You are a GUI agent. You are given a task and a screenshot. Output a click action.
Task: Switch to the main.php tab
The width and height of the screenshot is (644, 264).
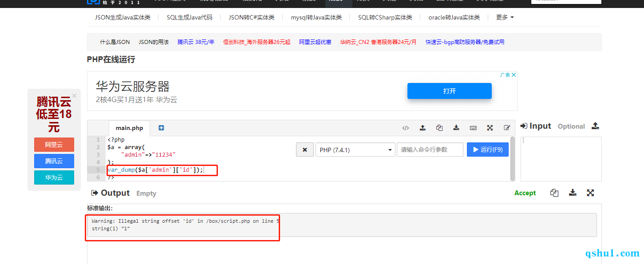(x=129, y=128)
